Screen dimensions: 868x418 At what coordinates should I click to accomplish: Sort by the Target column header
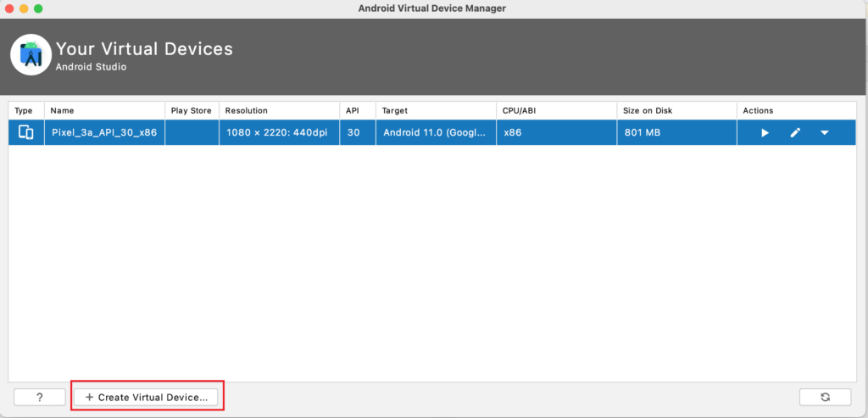[x=436, y=111]
